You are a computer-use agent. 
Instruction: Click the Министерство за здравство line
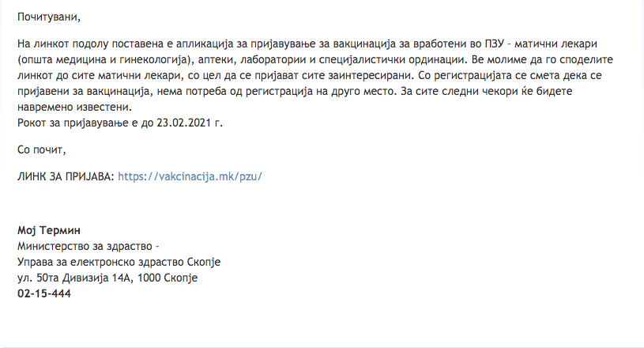[x=89, y=247]
